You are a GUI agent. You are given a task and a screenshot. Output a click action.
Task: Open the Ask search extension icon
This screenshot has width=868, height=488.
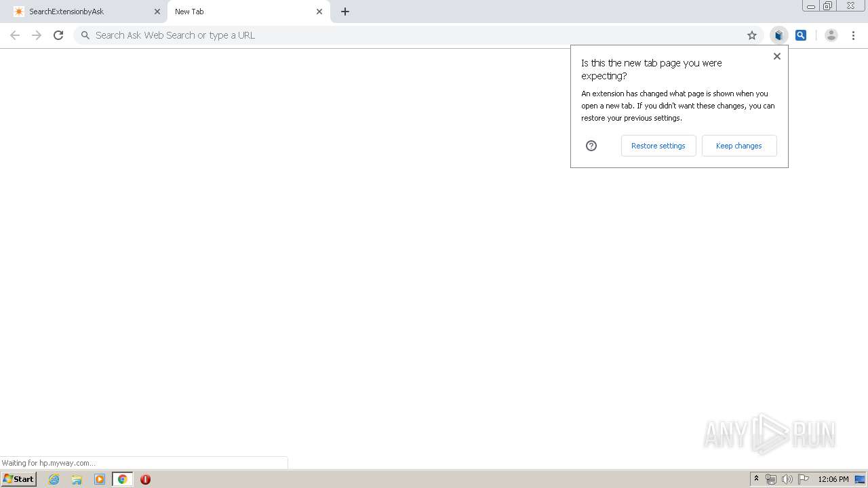click(x=801, y=35)
